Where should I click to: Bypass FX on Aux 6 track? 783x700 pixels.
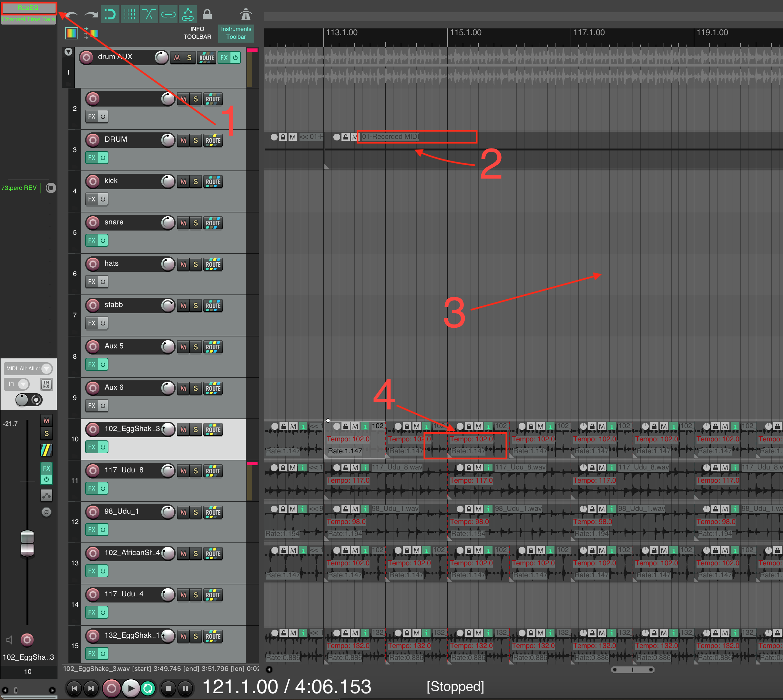tap(103, 406)
